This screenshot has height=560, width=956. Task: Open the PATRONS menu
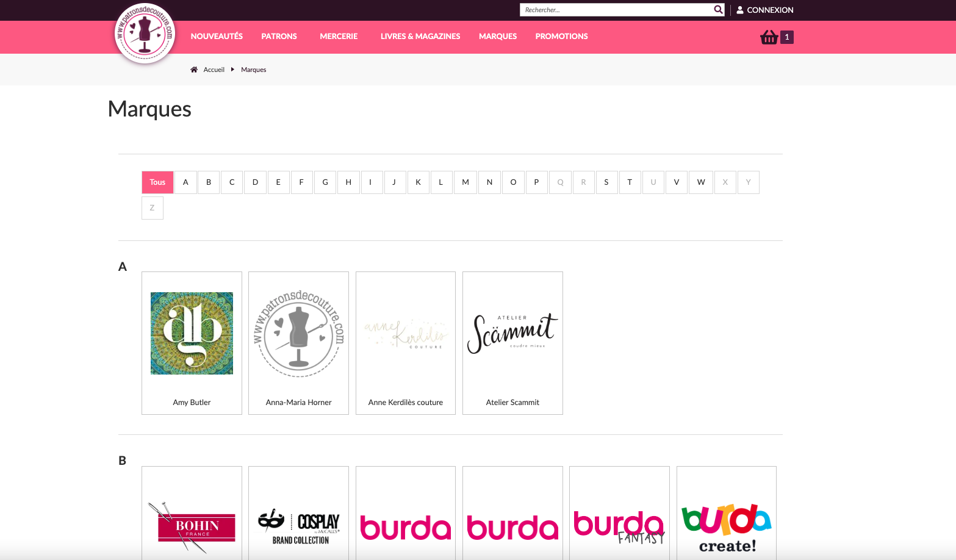(x=279, y=37)
